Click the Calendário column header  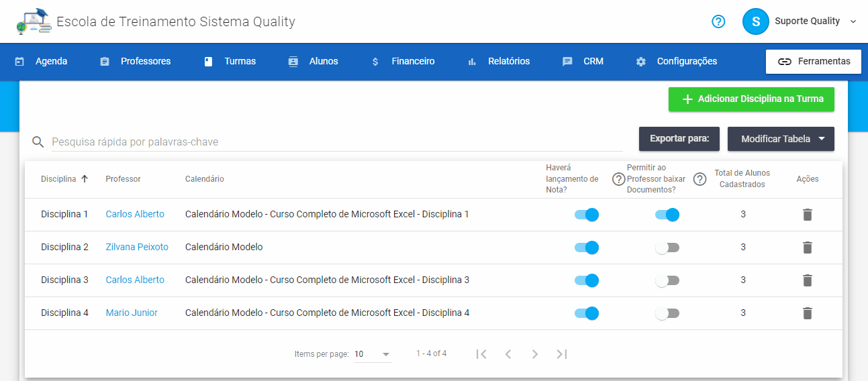click(205, 179)
